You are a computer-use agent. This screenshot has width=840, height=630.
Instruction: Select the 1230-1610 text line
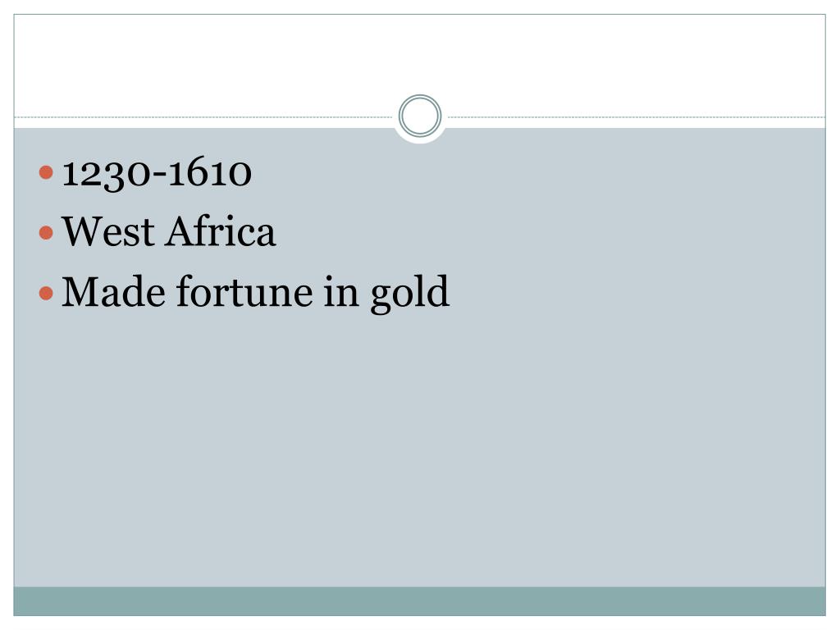157,172
